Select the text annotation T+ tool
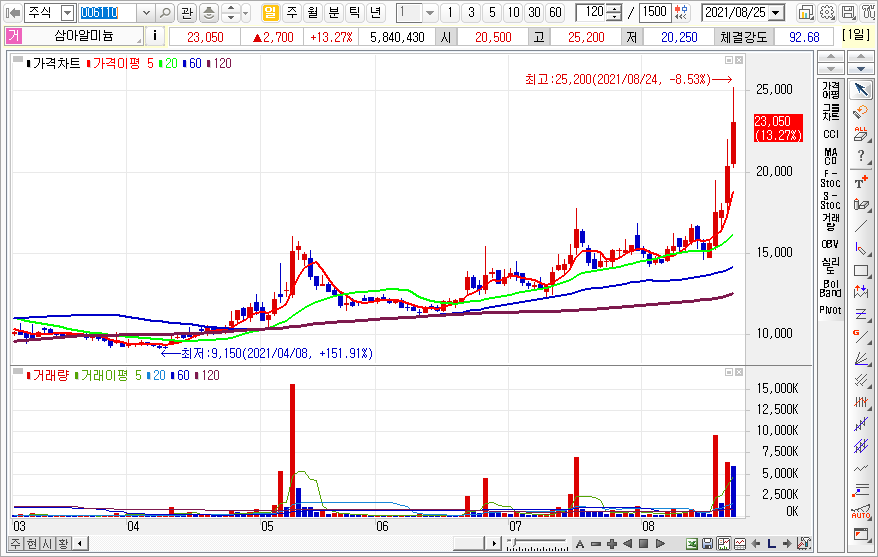This screenshot has height=557, width=878. [861, 181]
